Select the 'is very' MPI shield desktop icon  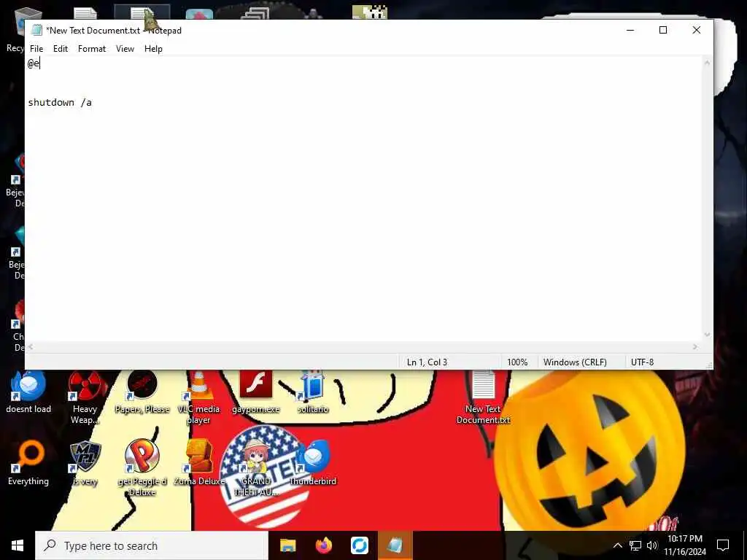pyautogui.click(x=85, y=463)
